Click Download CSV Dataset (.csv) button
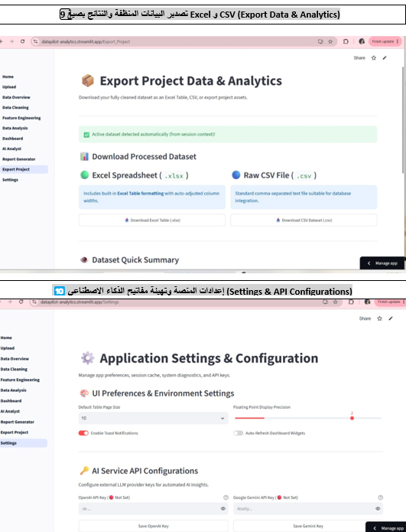The width and height of the screenshot is (406, 532). tap(304, 220)
